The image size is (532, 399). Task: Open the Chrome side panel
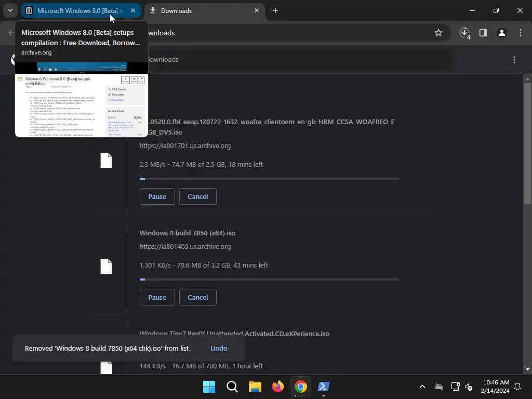[x=483, y=33]
